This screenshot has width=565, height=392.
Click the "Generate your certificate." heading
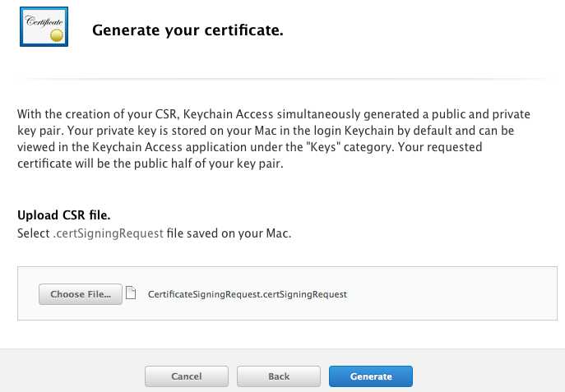coord(188,31)
